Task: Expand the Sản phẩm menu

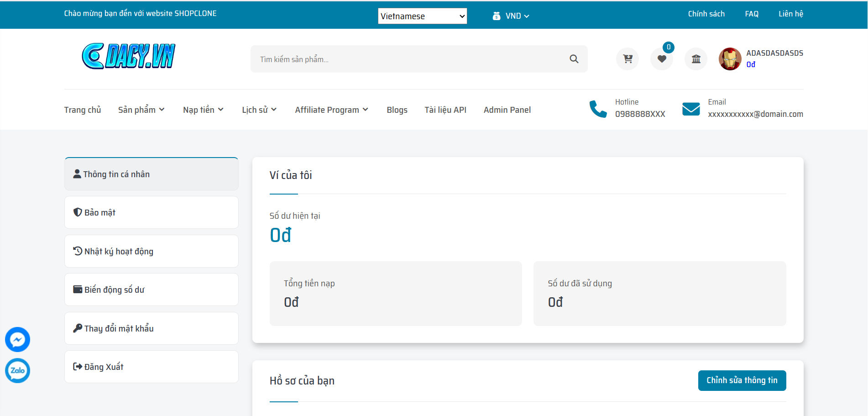Action: coord(141,110)
